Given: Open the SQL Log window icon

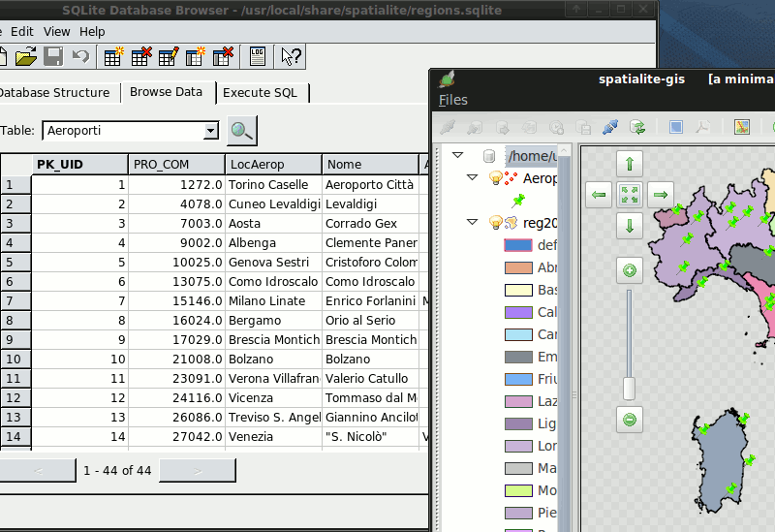Looking at the screenshot, I should [257, 56].
